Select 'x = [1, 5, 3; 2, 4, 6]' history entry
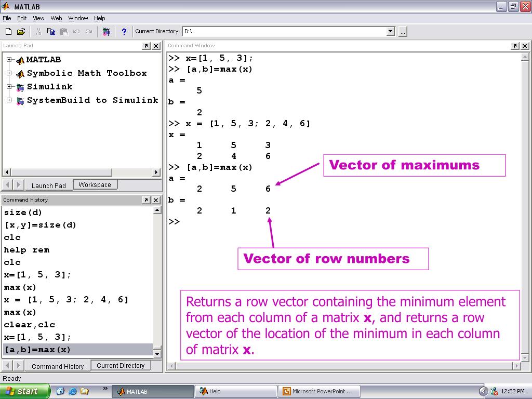 click(66, 300)
